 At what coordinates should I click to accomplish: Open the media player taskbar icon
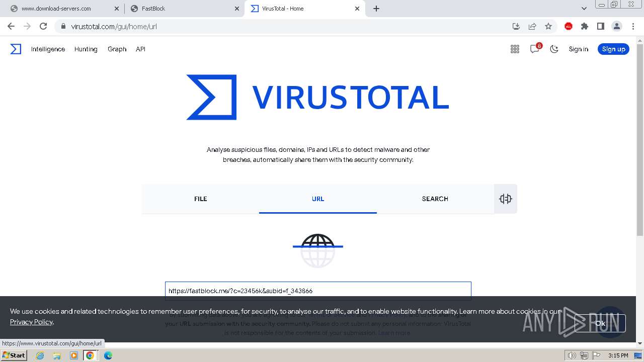pyautogui.click(x=74, y=355)
